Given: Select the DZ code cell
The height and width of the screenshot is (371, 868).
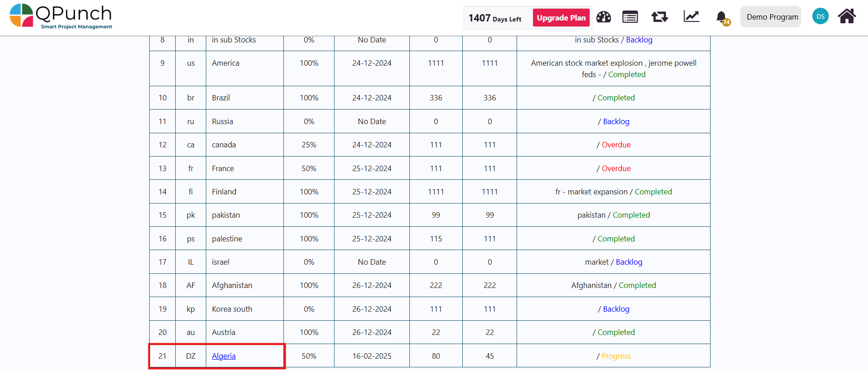Looking at the screenshot, I should tap(191, 356).
